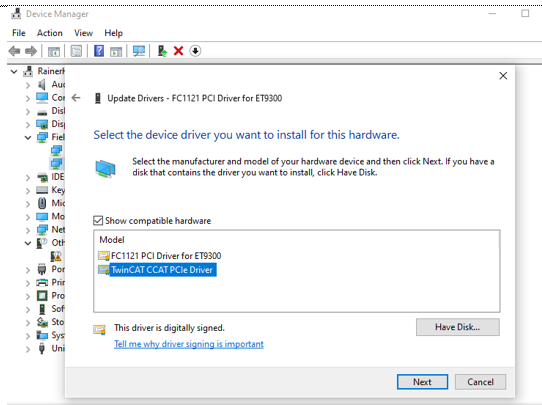Click the Model column header

click(x=112, y=239)
